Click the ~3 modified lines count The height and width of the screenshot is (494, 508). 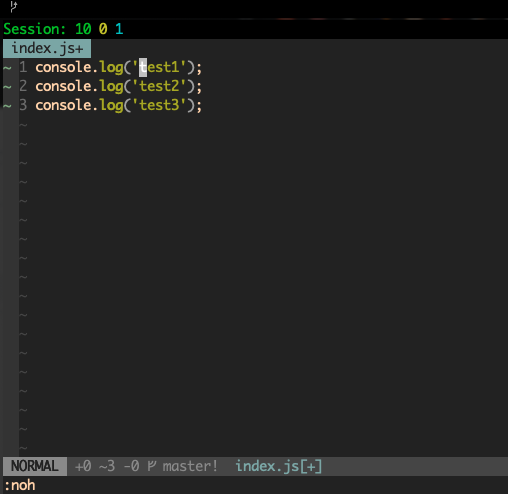tap(107, 466)
